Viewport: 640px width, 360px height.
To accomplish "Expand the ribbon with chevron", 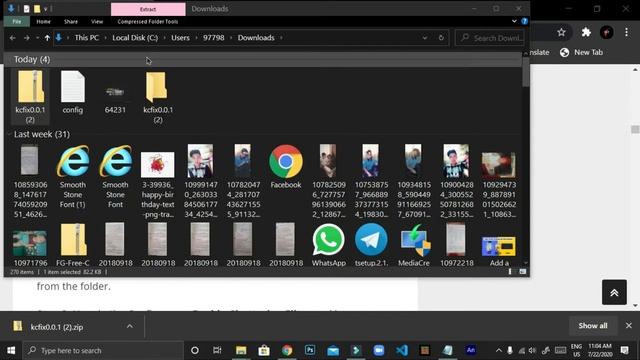I will (x=514, y=21).
